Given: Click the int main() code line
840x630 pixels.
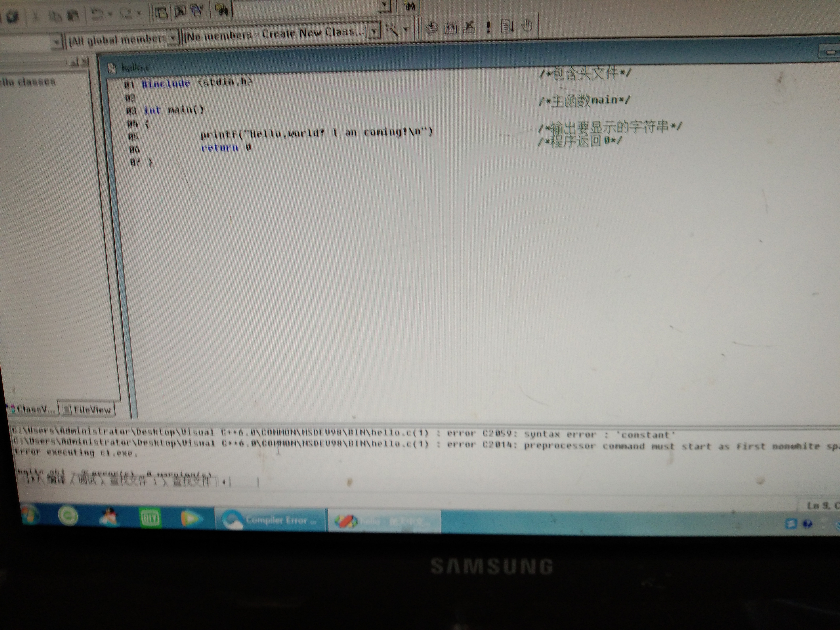Looking at the screenshot, I should 174,110.
